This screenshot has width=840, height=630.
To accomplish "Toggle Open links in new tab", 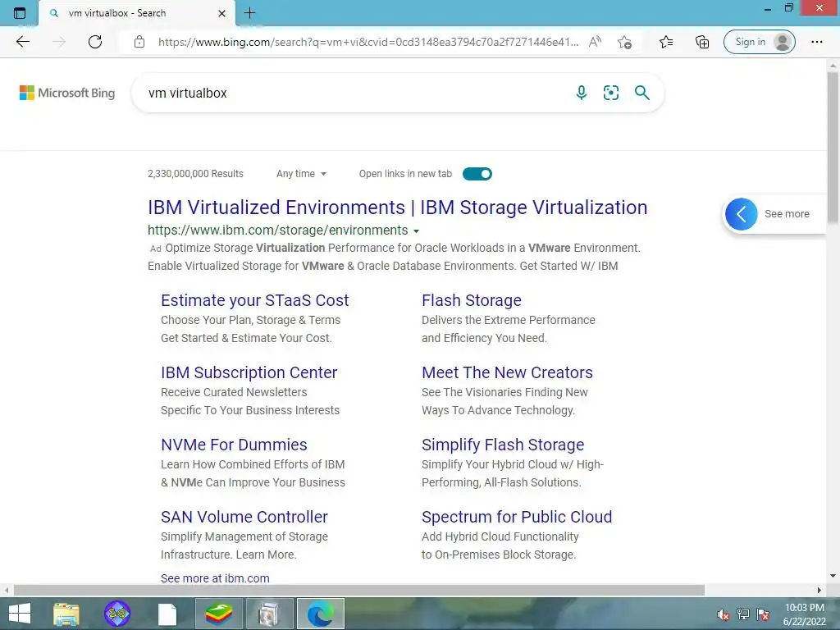I will tap(477, 174).
